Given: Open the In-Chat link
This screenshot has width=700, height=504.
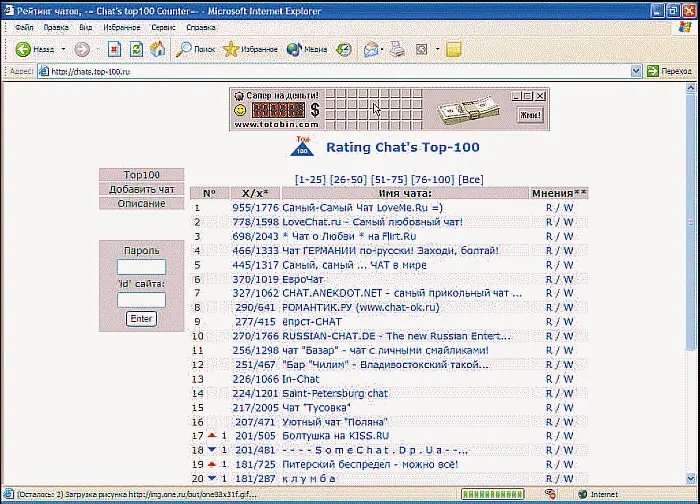Looking at the screenshot, I should [301, 379].
